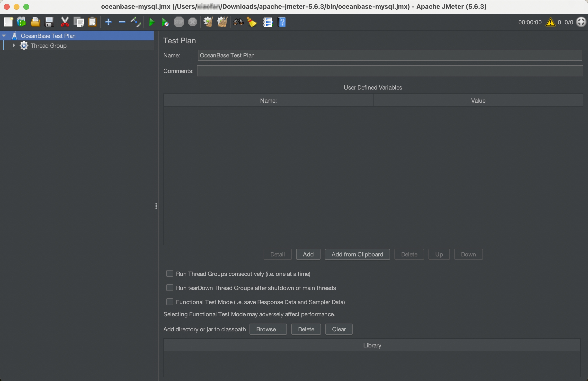
Task: Check Run tearDown Thread Groups option
Action: point(169,288)
